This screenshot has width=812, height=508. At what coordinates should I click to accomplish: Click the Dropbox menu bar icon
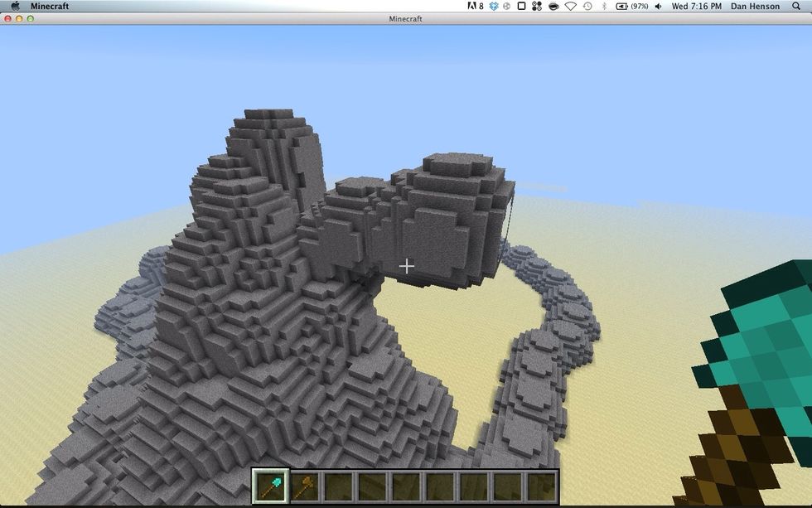tap(493, 6)
